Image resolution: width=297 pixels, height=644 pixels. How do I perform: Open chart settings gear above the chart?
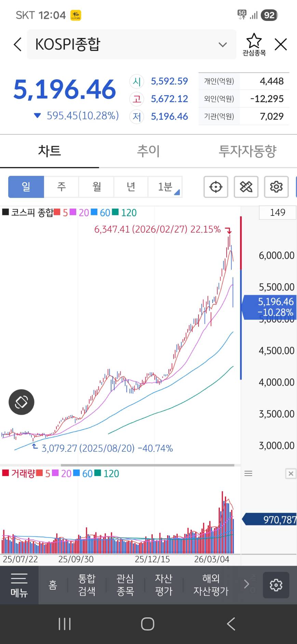(276, 187)
